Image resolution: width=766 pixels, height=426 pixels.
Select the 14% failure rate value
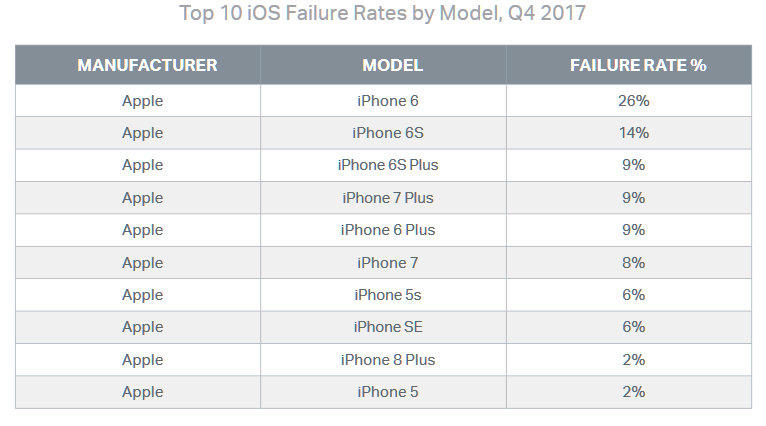(x=633, y=133)
